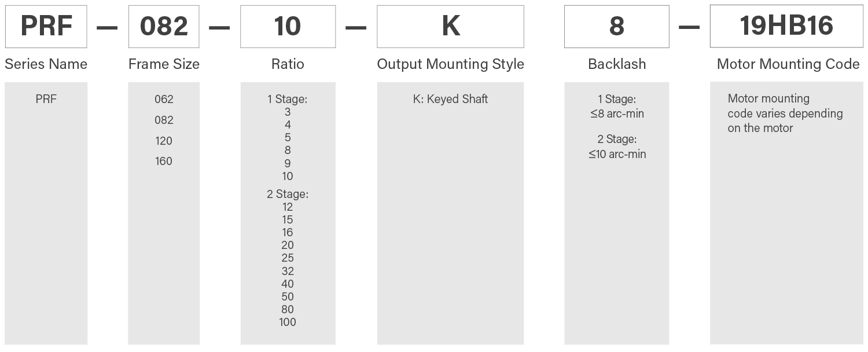Viewport: 868px width, 352px height.
Task: Click the backlash header box showing 8
Action: click(x=616, y=27)
